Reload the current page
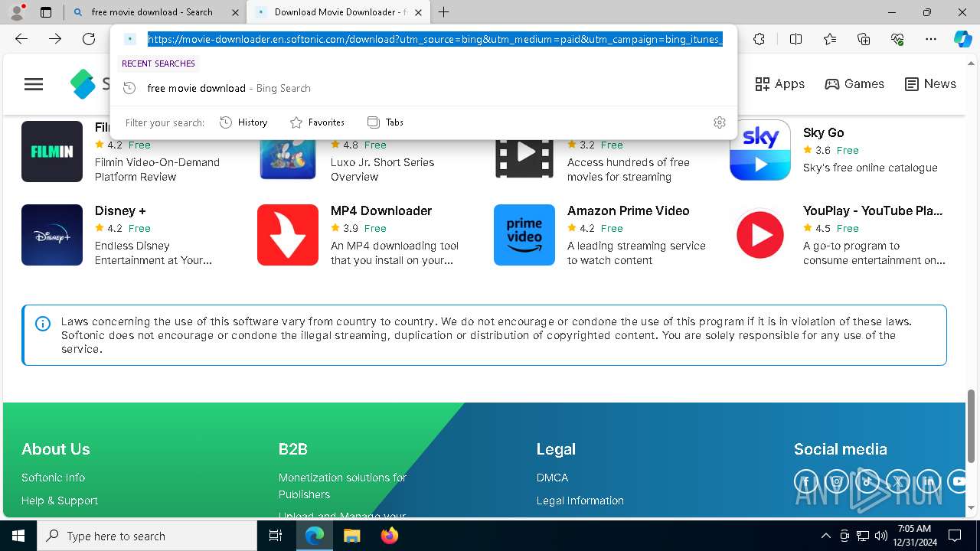Viewport: 980px width, 551px height. [89, 39]
